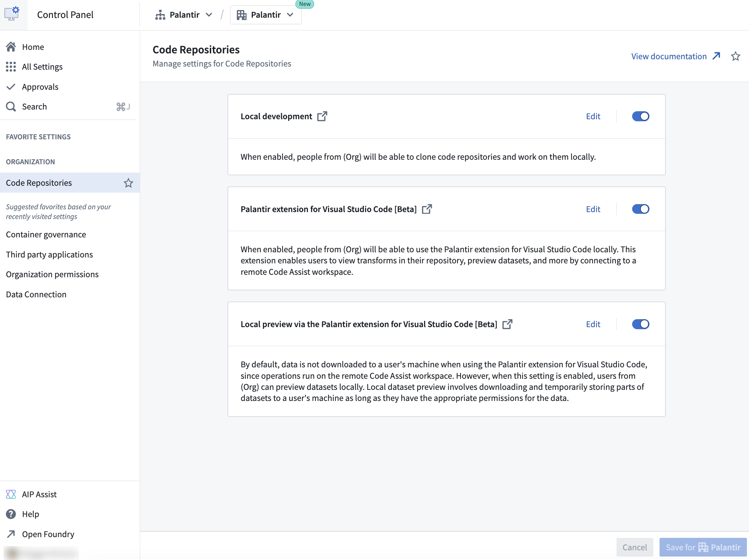Open Container governance setting

[46, 234]
